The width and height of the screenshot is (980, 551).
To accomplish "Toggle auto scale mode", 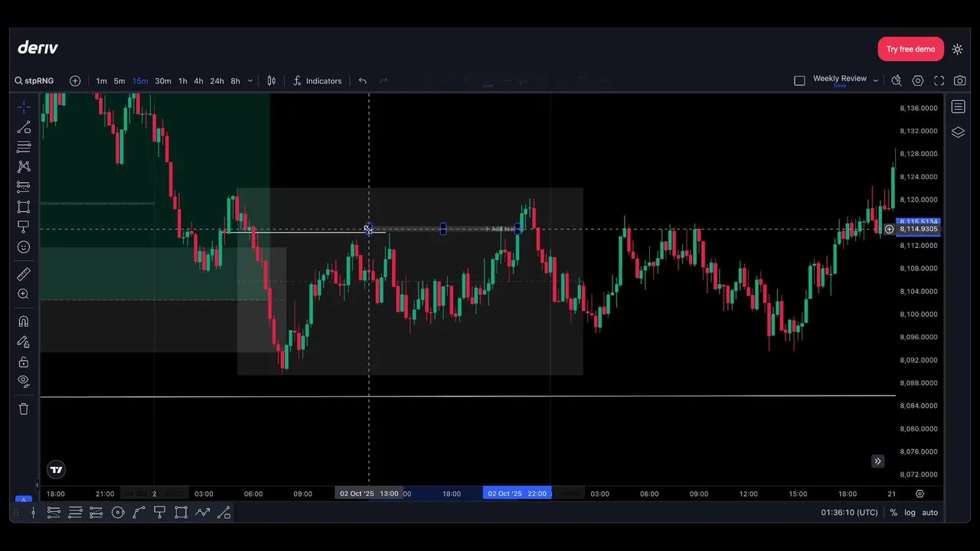I will (929, 513).
